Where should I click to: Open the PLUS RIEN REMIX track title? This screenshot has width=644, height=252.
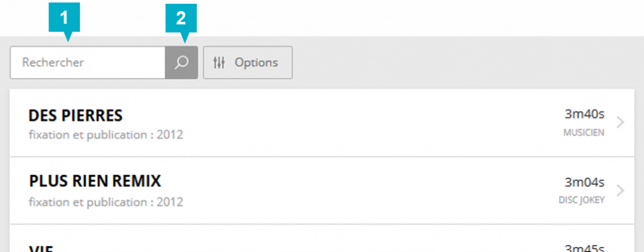pyautogui.click(x=95, y=180)
